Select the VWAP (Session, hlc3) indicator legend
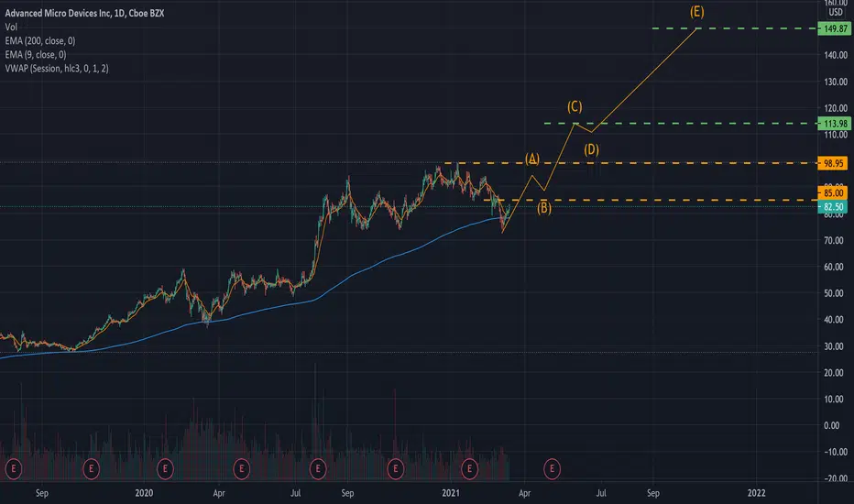This screenshot has height=504, width=854. pos(57,69)
